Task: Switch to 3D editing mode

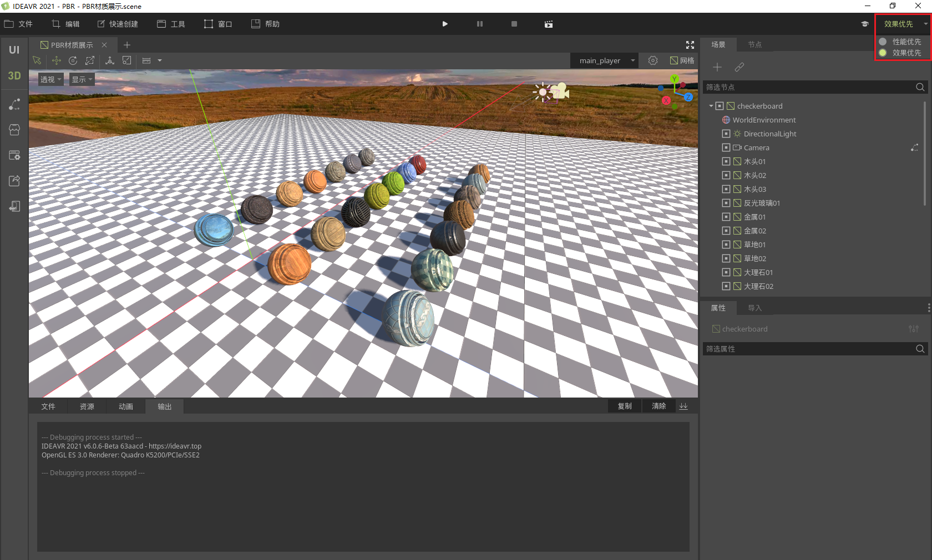Action: click(x=14, y=76)
